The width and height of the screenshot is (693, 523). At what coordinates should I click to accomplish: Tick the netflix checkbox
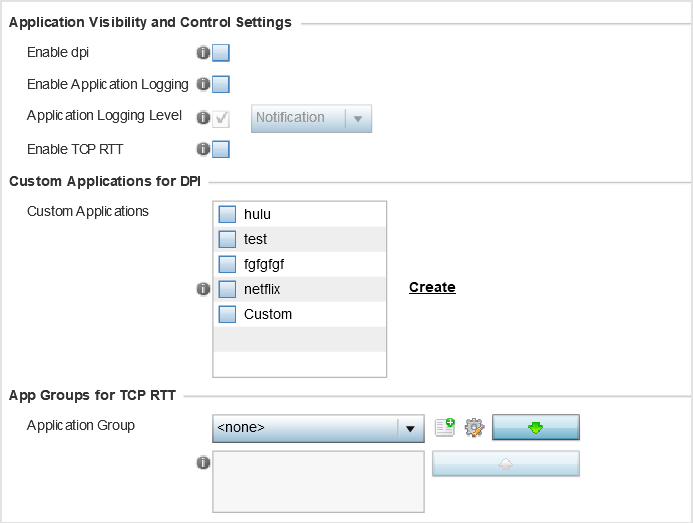[x=227, y=289]
